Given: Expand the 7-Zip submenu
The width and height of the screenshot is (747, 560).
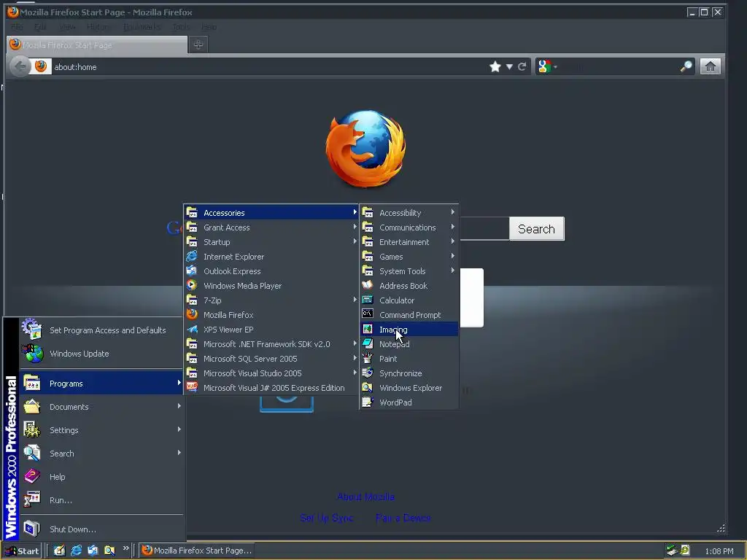Looking at the screenshot, I should 271,300.
